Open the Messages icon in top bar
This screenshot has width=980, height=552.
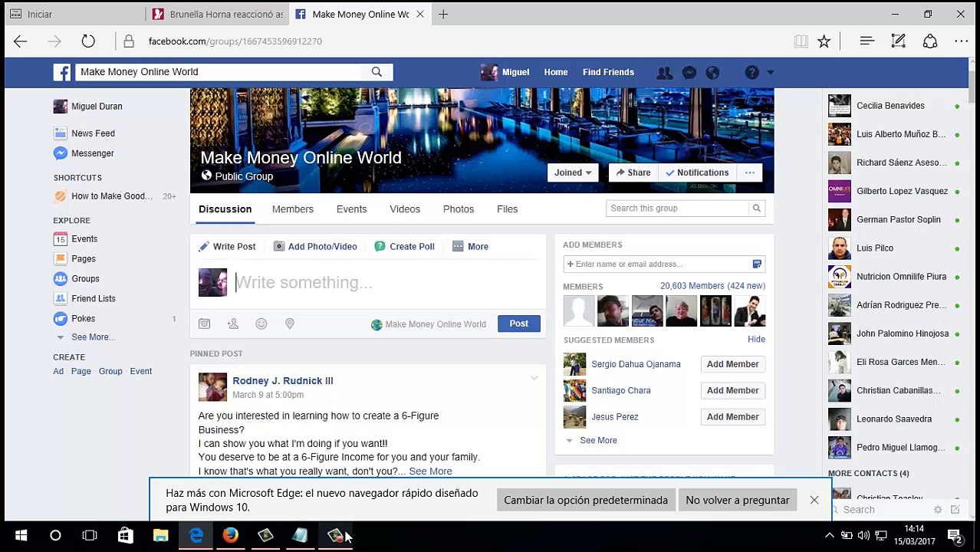point(689,73)
